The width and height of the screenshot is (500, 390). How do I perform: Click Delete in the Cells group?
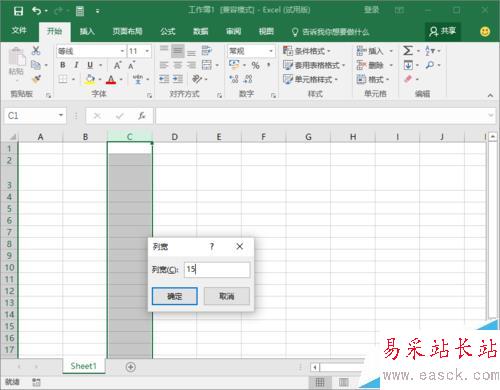(370, 65)
